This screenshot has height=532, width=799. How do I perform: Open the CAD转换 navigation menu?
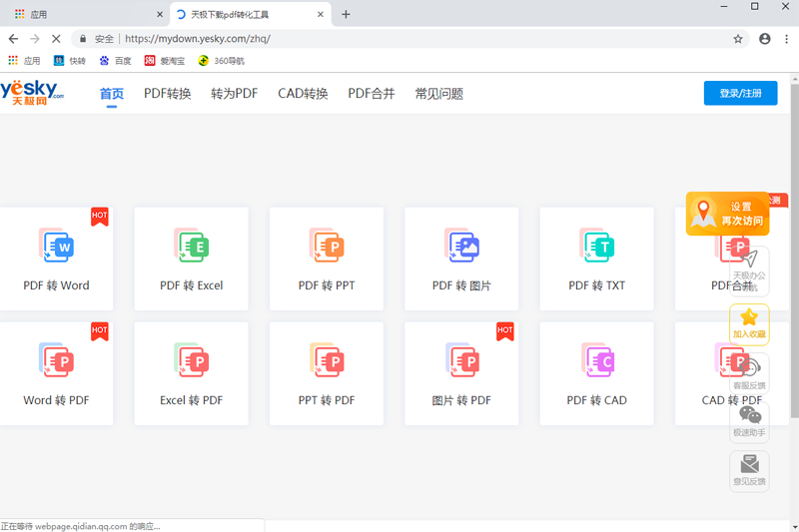303,94
